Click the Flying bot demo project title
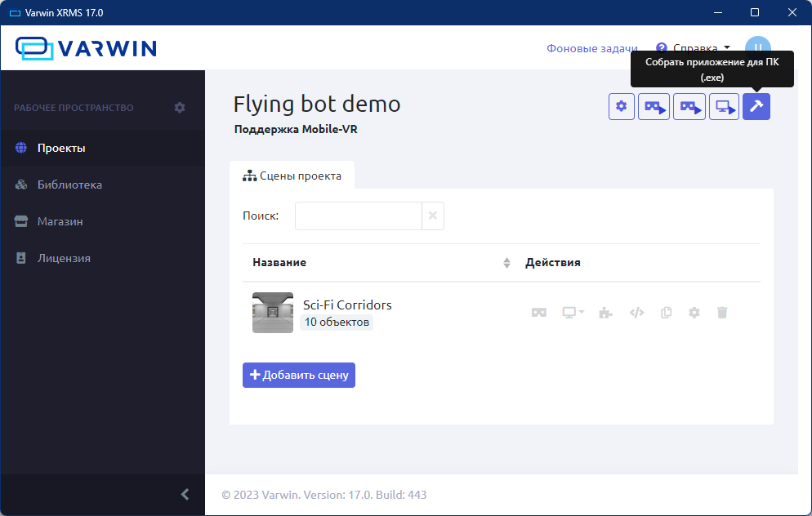This screenshot has height=516, width=812. point(317,104)
